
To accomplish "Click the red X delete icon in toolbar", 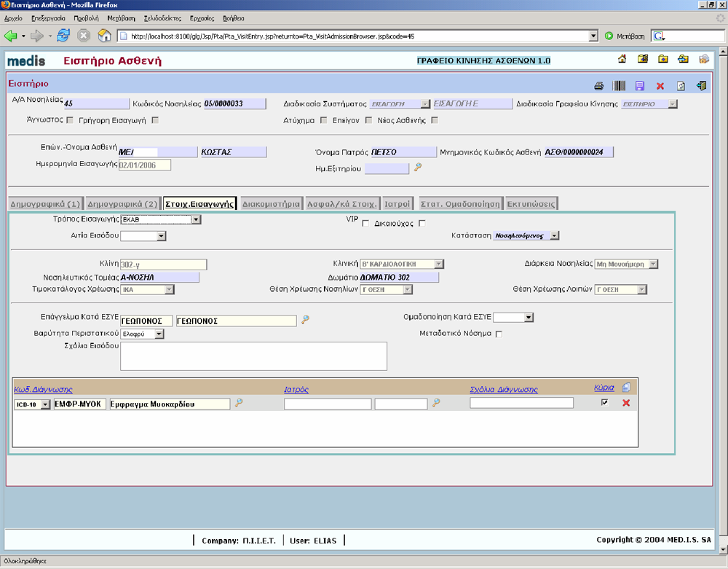I will point(660,86).
